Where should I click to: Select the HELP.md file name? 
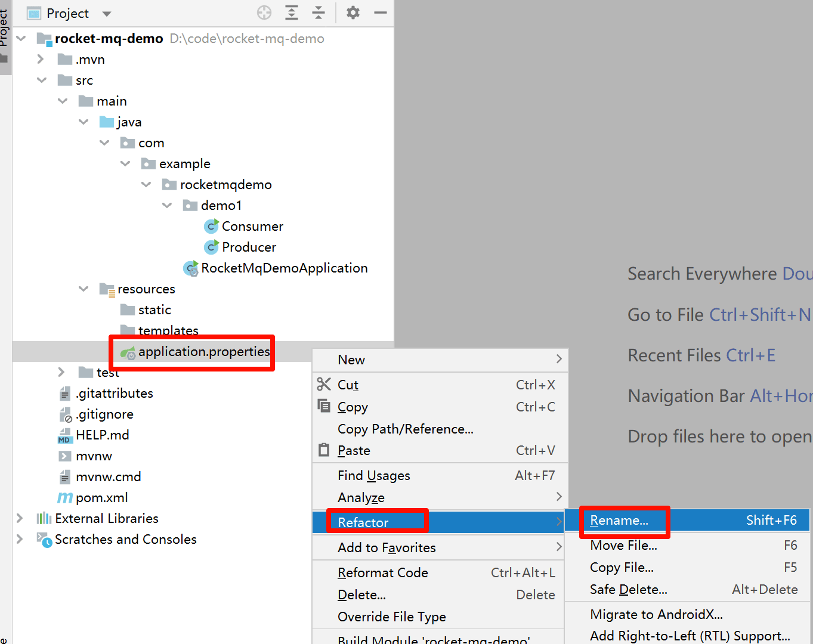pos(103,435)
